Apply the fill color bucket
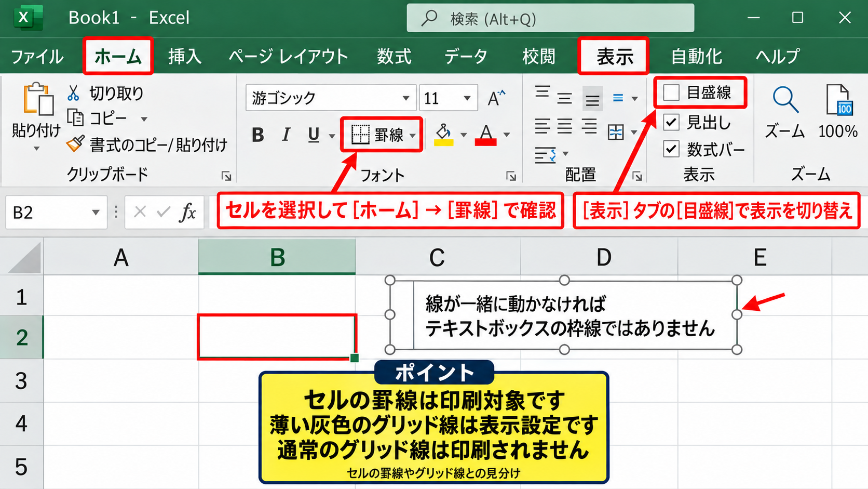Screen dimensions: 868x489 (x=444, y=134)
